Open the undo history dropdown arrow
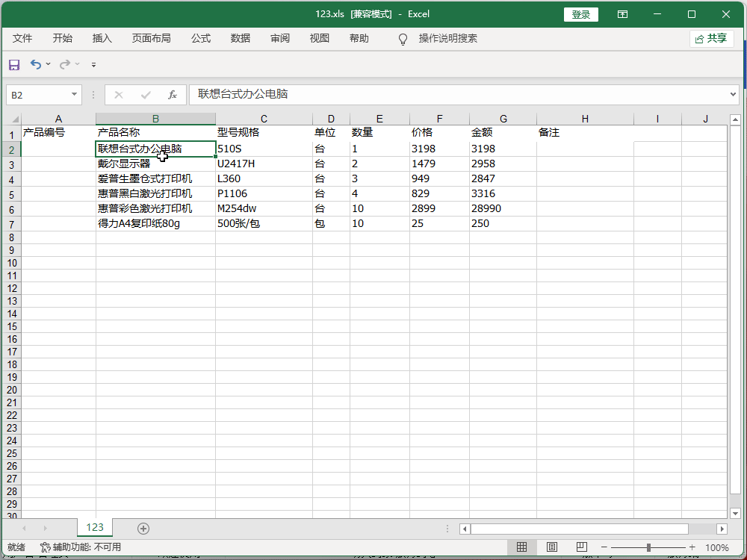 click(x=48, y=64)
